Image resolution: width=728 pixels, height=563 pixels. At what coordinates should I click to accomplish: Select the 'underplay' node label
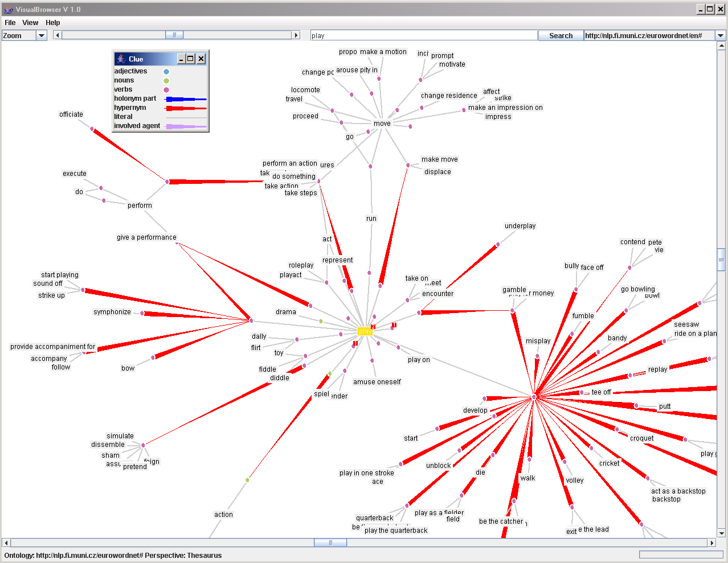pos(521,226)
